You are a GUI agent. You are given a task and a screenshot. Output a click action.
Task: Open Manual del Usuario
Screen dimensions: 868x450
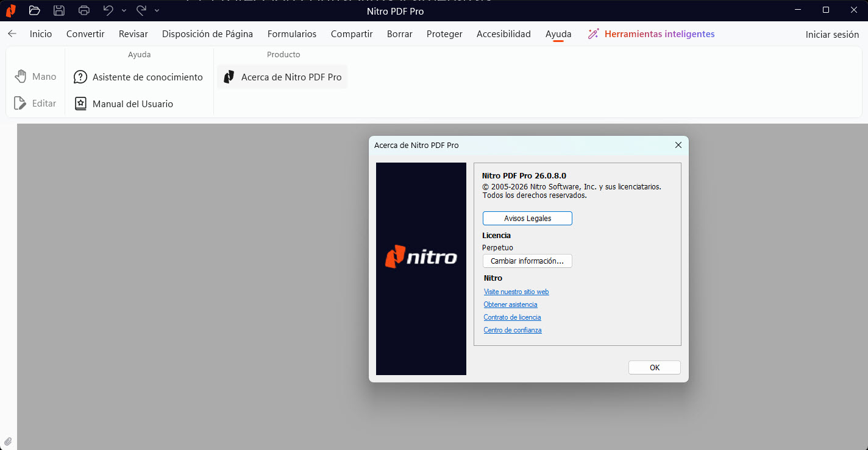124,104
